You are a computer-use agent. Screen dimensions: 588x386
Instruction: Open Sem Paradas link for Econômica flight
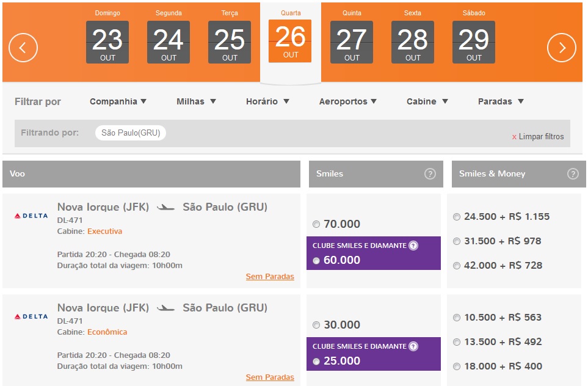point(270,377)
